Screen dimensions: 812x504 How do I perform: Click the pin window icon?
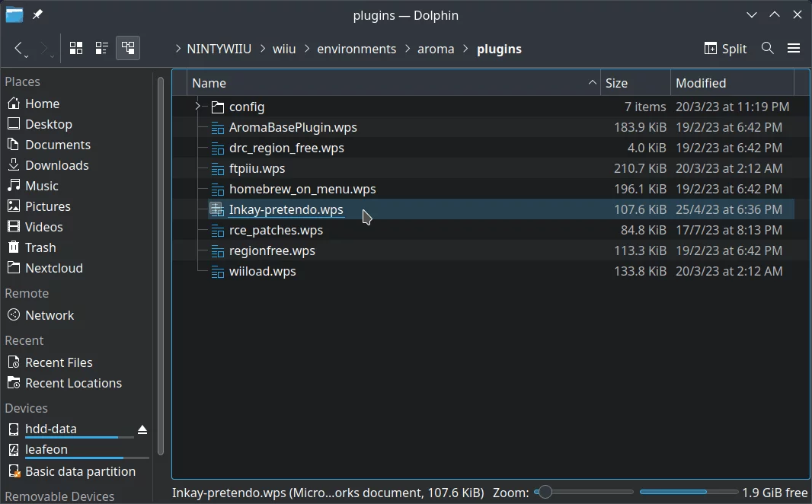37,15
